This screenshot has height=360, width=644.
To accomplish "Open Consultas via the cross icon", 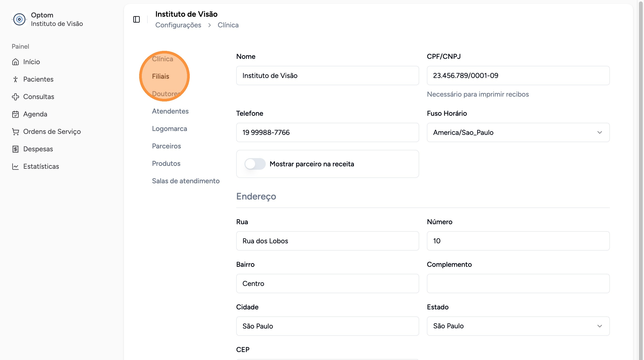I will tap(15, 97).
